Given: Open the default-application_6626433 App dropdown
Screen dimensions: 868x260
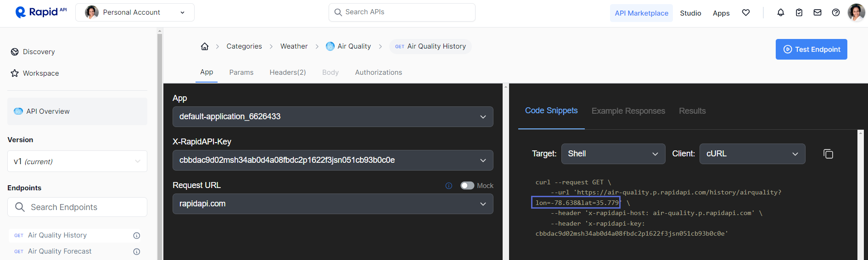Looking at the screenshot, I should (333, 116).
